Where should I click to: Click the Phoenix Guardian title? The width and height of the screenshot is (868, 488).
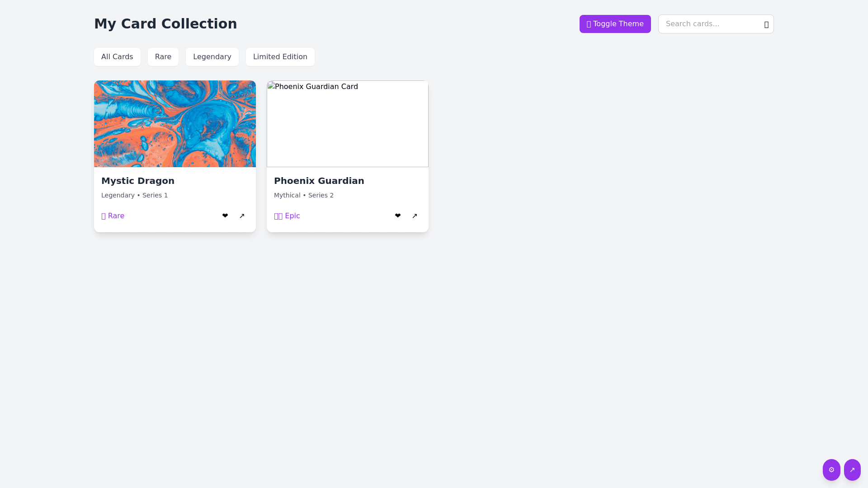[x=319, y=181]
